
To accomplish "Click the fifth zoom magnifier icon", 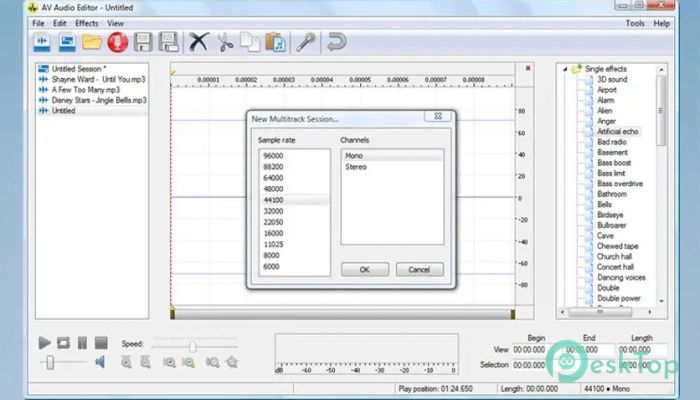I will pyautogui.click(x=212, y=362).
